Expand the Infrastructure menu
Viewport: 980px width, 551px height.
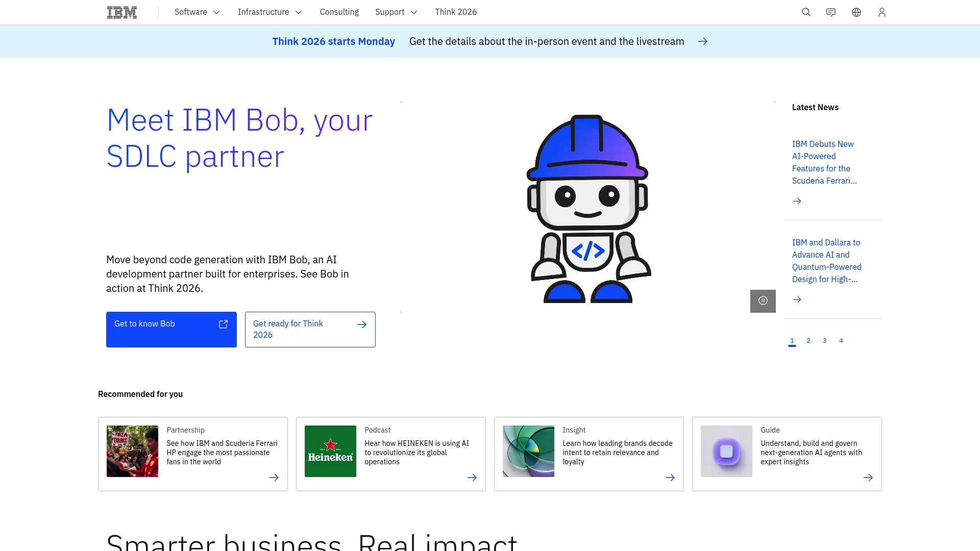click(x=270, y=12)
